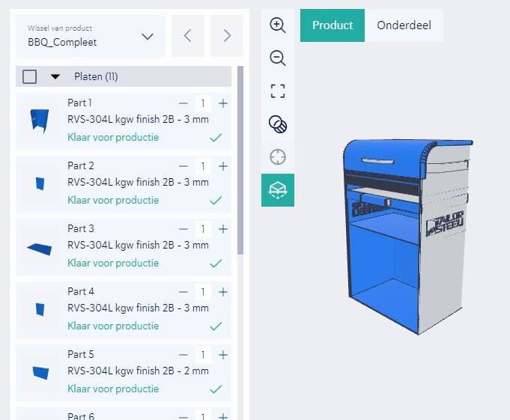Click the zoom out magnifier icon
This screenshot has width=510, height=420.
coord(278,58)
